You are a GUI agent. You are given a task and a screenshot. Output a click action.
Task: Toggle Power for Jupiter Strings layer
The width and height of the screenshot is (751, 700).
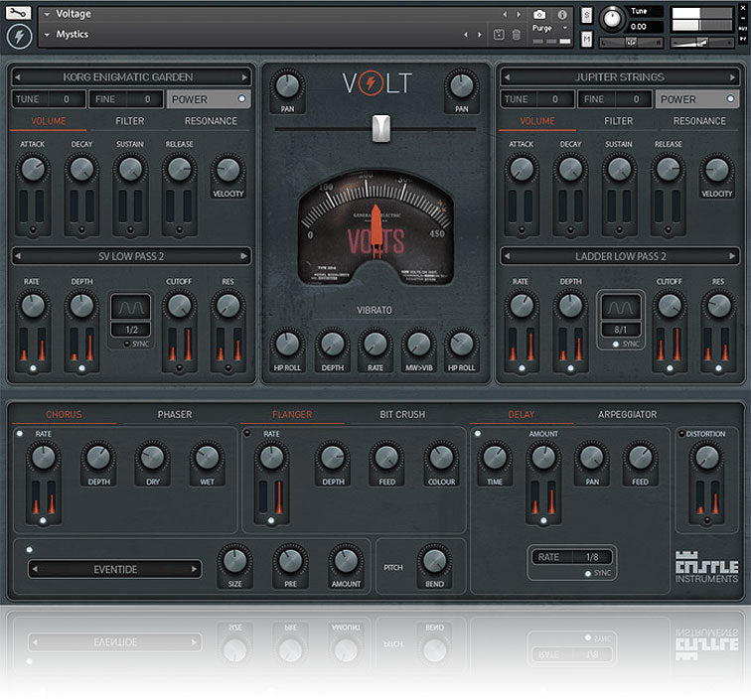coord(697,99)
